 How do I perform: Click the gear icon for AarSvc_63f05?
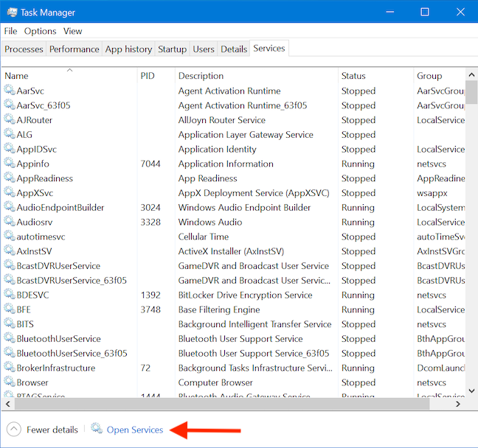10,105
